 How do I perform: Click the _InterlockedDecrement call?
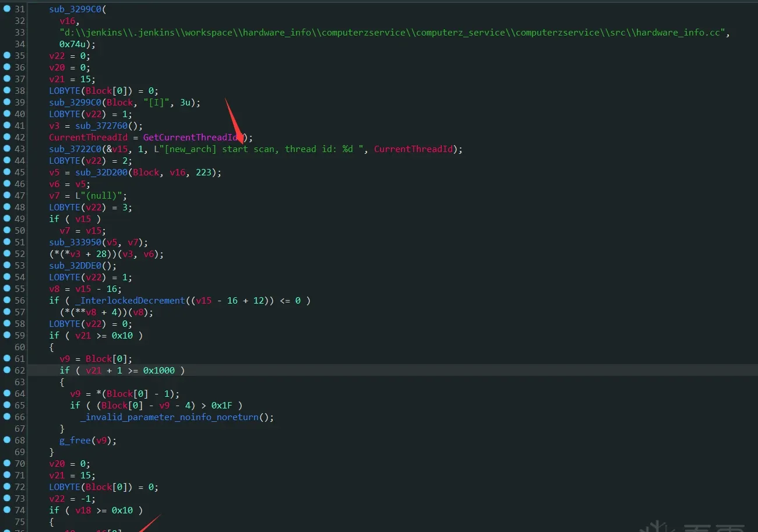(x=130, y=300)
